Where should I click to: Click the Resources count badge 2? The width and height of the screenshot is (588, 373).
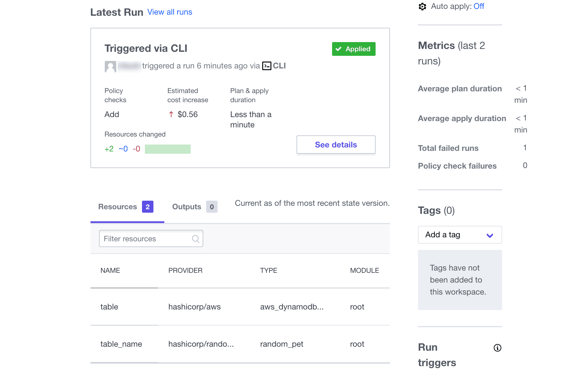148,207
